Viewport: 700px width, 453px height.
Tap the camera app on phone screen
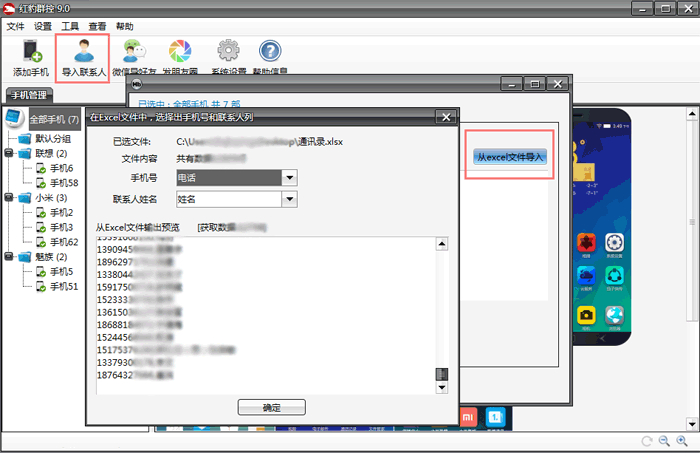tap(586, 315)
